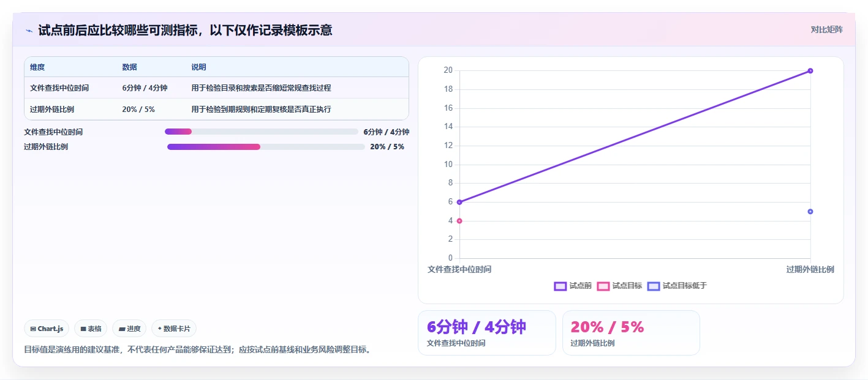Click the progress value text 6分钟 / 4分钟
The height and width of the screenshot is (380, 868).
point(386,132)
